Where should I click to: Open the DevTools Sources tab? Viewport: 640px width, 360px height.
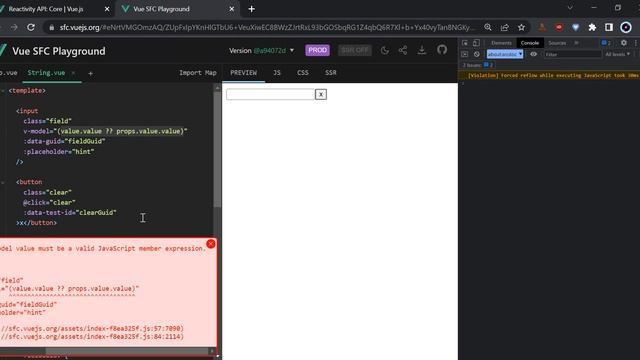[x=557, y=43]
